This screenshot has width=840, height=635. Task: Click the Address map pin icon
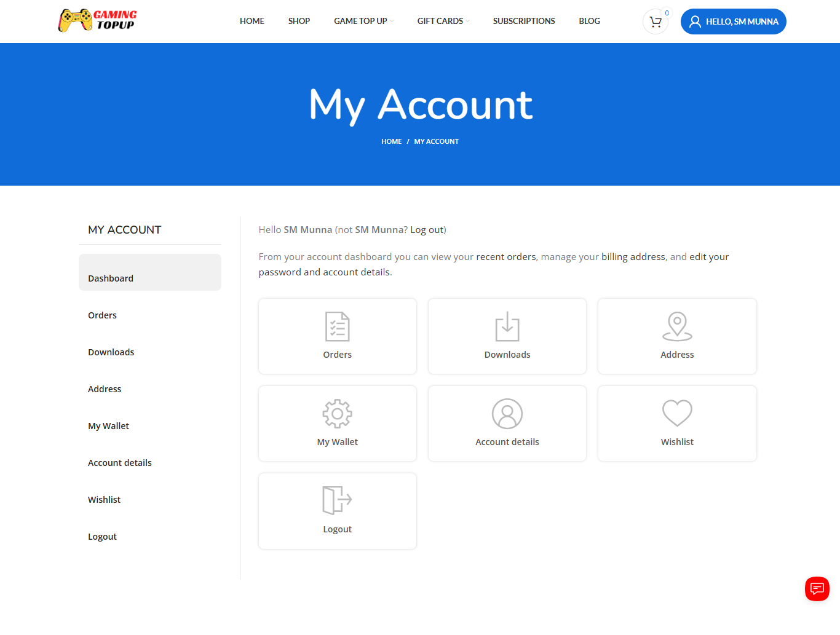point(677,326)
